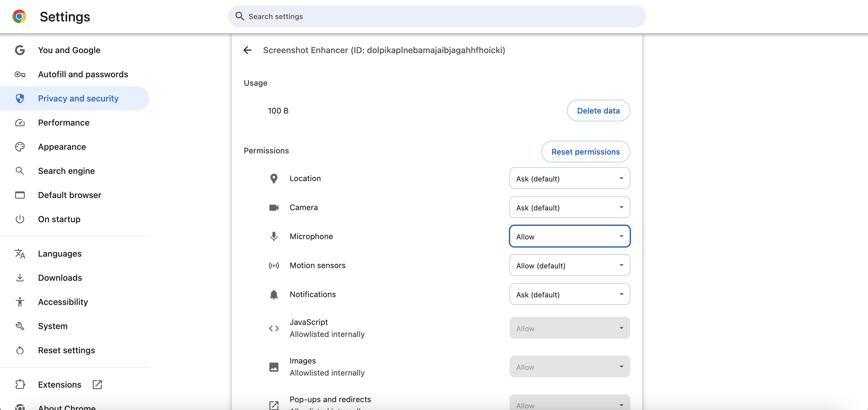Click the Allowlisted internally text under Images
The height and width of the screenshot is (410, 868).
[327, 373]
